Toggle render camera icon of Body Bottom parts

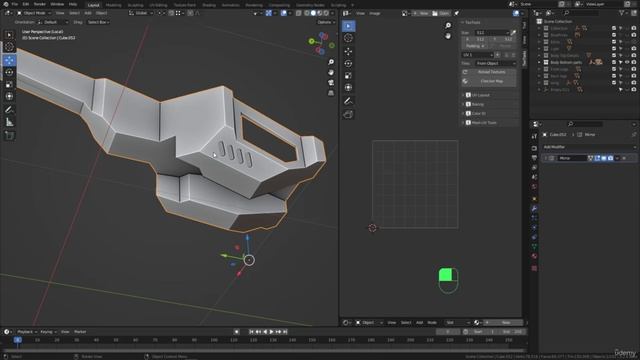pos(634,62)
